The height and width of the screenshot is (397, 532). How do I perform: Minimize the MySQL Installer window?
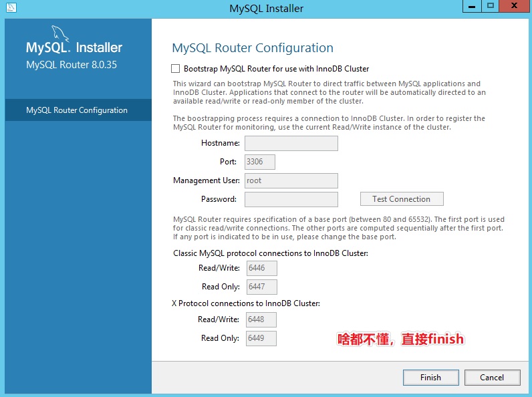click(x=472, y=6)
